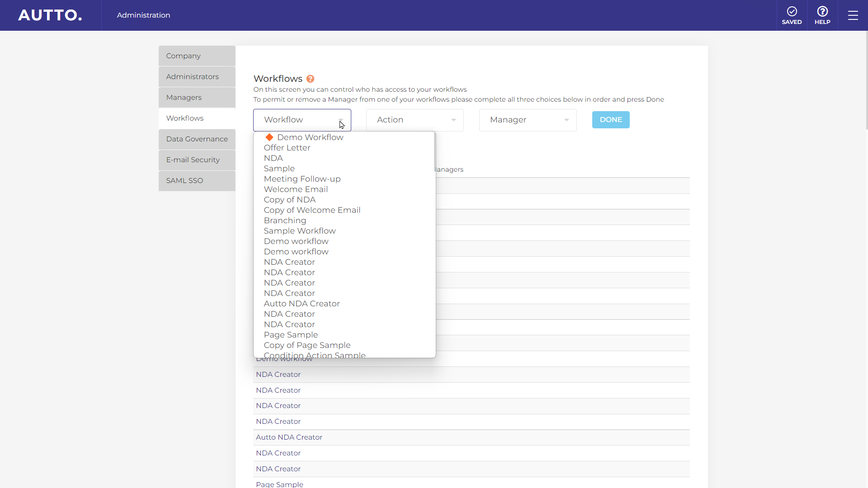
Task: Go to the Company tab
Action: [197, 56]
